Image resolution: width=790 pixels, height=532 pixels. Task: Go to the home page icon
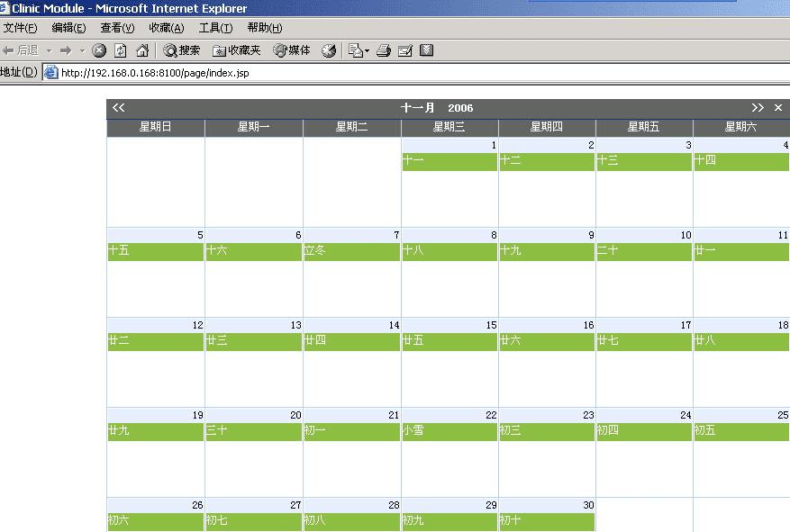click(x=142, y=50)
